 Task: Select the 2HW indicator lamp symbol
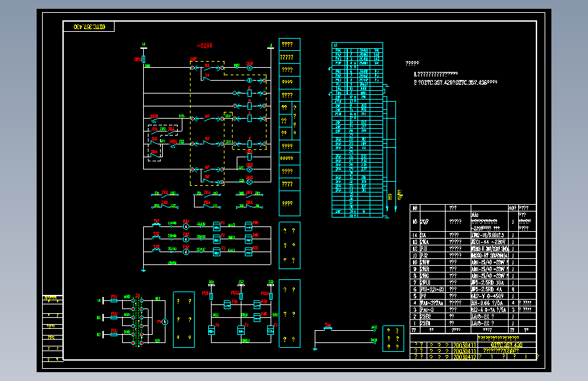pyautogui.click(x=250, y=68)
